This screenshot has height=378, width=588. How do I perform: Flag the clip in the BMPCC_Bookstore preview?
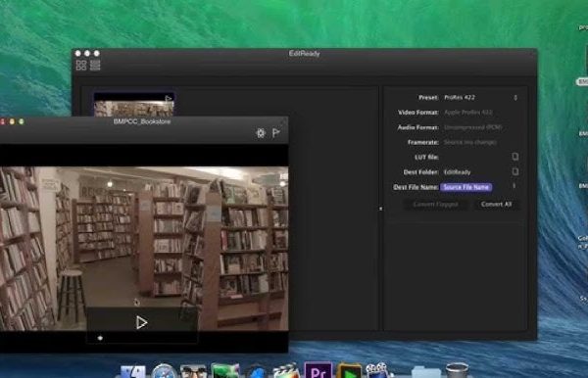276,132
